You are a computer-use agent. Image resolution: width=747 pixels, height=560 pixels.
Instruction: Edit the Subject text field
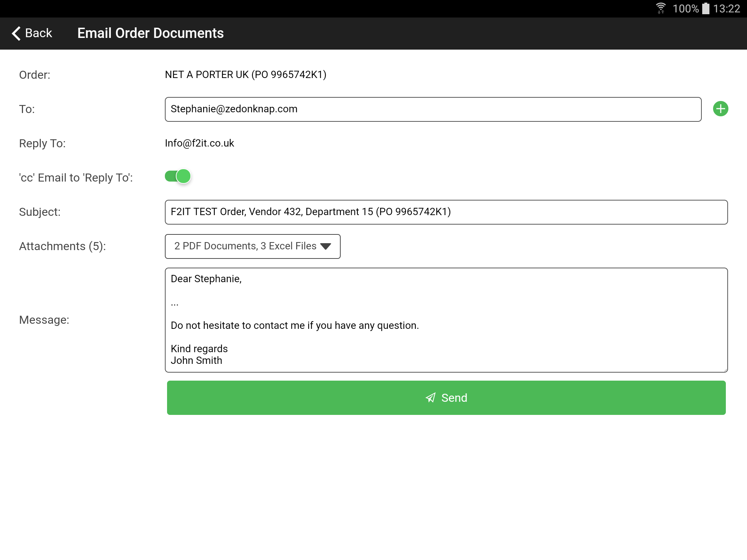click(x=446, y=212)
